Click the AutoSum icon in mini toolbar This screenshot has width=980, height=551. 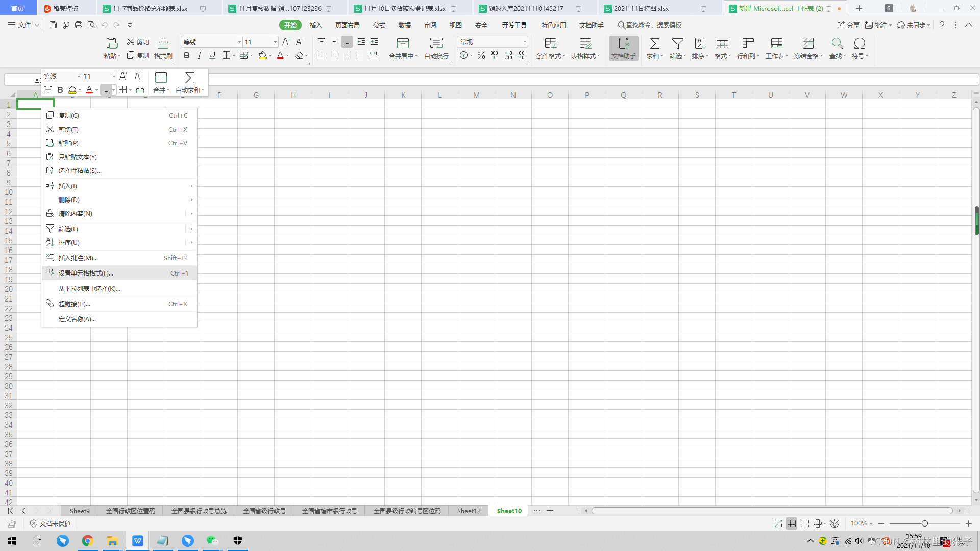coord(189,78)
